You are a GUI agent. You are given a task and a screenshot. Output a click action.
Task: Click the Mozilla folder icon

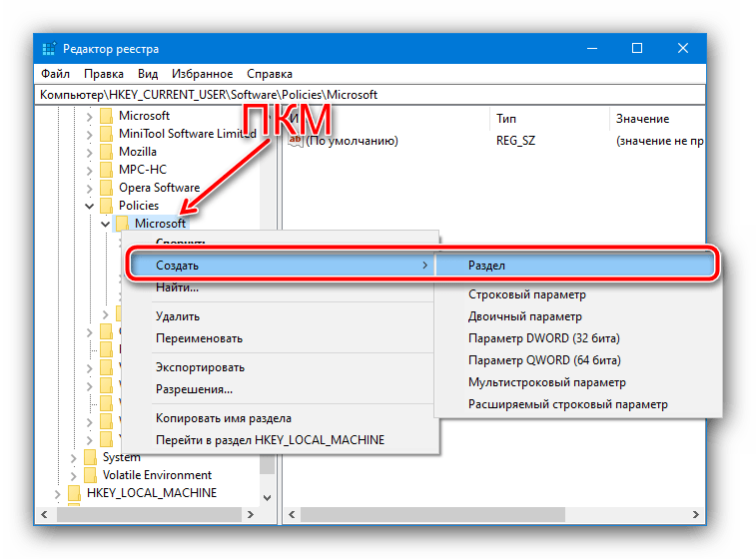click(106, 152)
